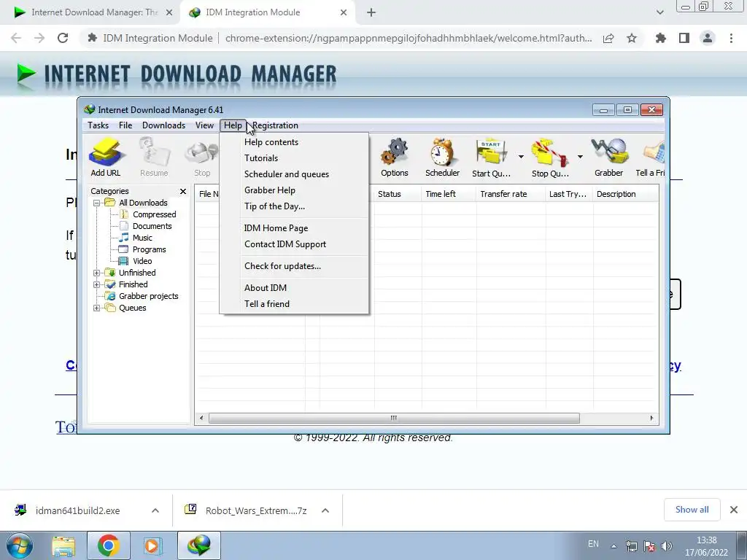Image resolution: width=747 pixels, height=560 pixels.
Task: Select Grabber projects in the tree
Action: click(x=148, y=296)
